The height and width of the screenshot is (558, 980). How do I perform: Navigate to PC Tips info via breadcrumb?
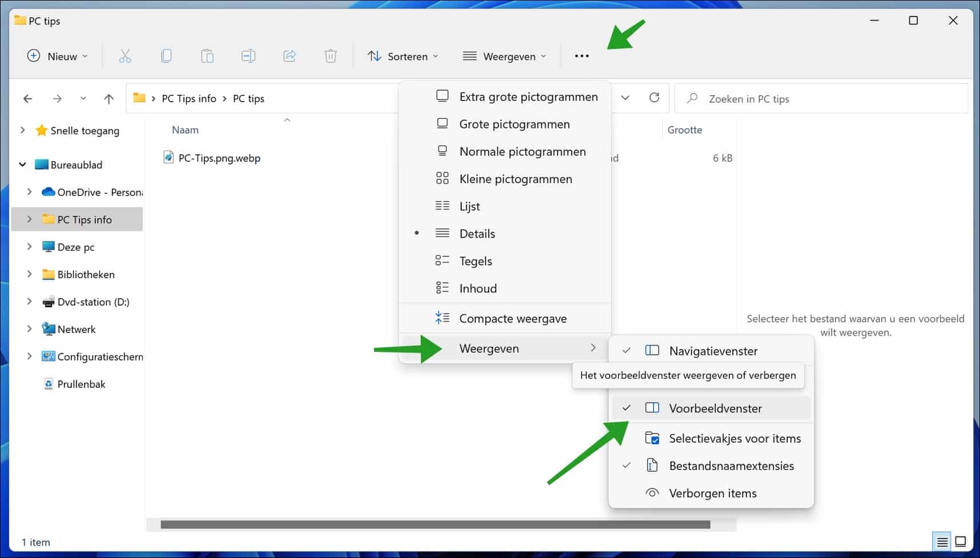coord(189,98)
